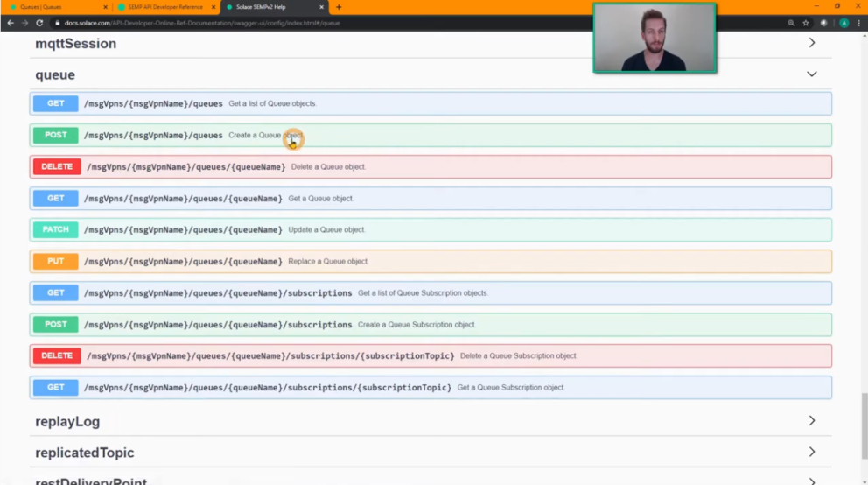Open a new browser tab
This screenshot has height=485, width=868.
click(x=339, y=7)
